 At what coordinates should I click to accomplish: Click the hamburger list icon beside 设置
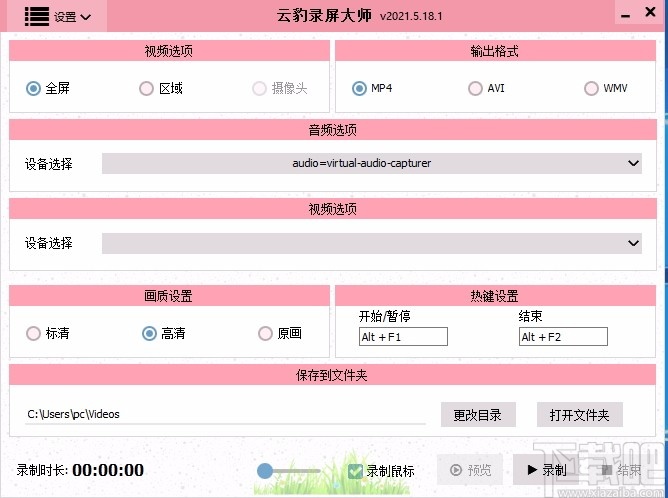(x=37, y=16)
